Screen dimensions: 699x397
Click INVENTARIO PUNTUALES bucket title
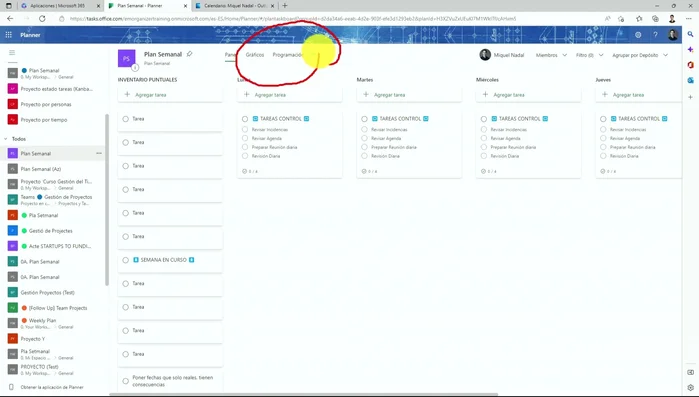(147, 80)
